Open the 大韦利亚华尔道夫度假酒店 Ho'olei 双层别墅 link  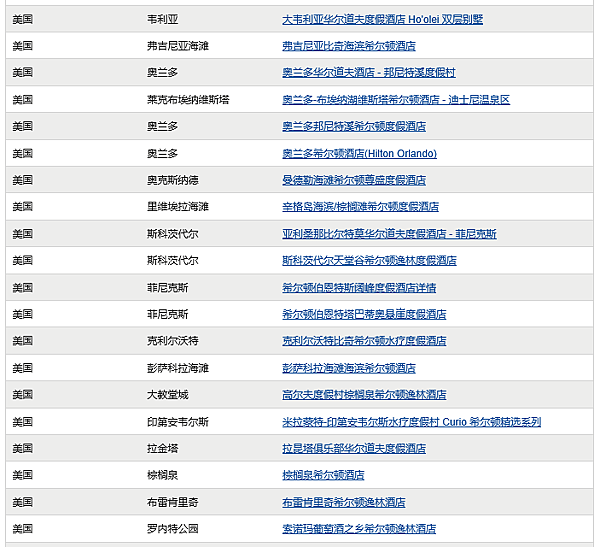click(382, 19)
